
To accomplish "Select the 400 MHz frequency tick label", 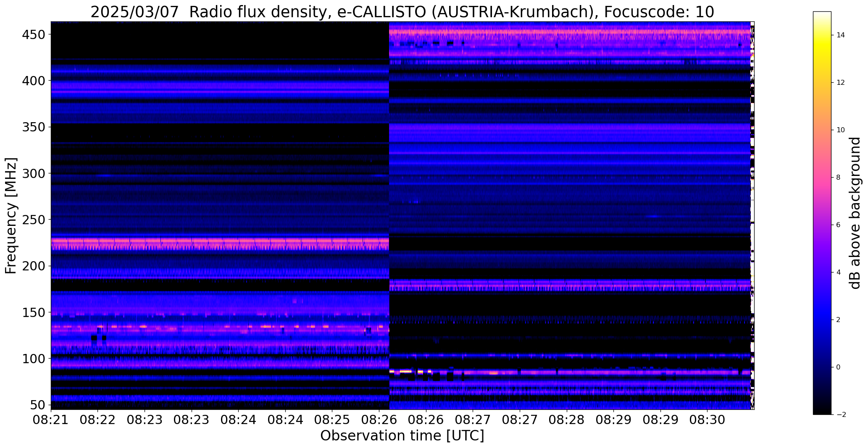I will coord(34,80).
